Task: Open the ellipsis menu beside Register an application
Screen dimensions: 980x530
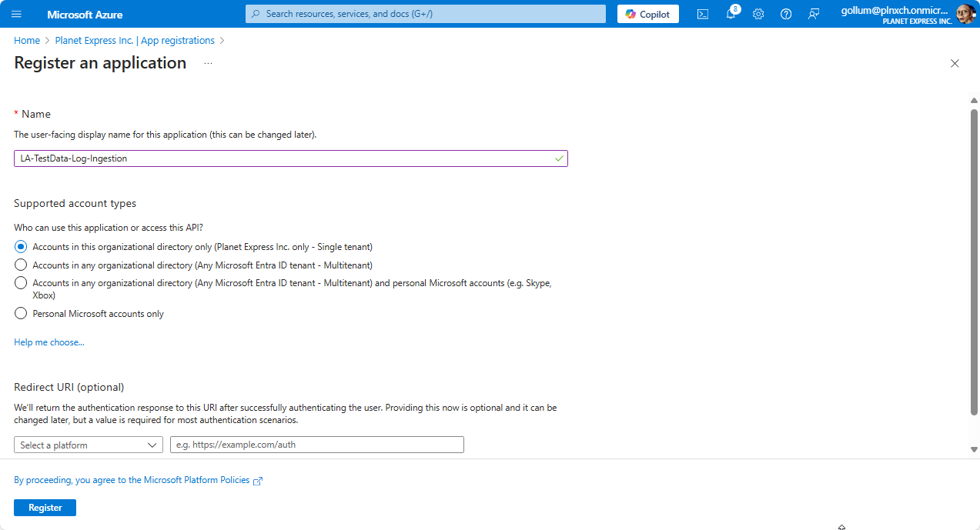Action: [x=206, y=64]
